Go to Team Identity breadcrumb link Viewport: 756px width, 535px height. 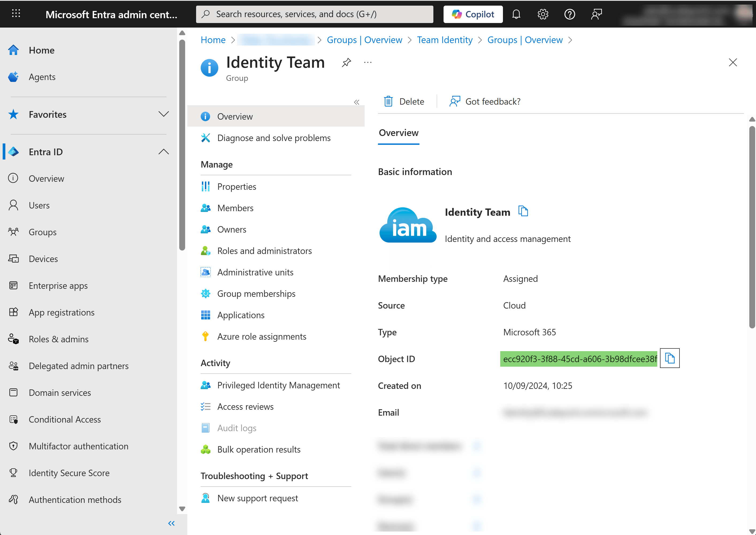point(445,40)
